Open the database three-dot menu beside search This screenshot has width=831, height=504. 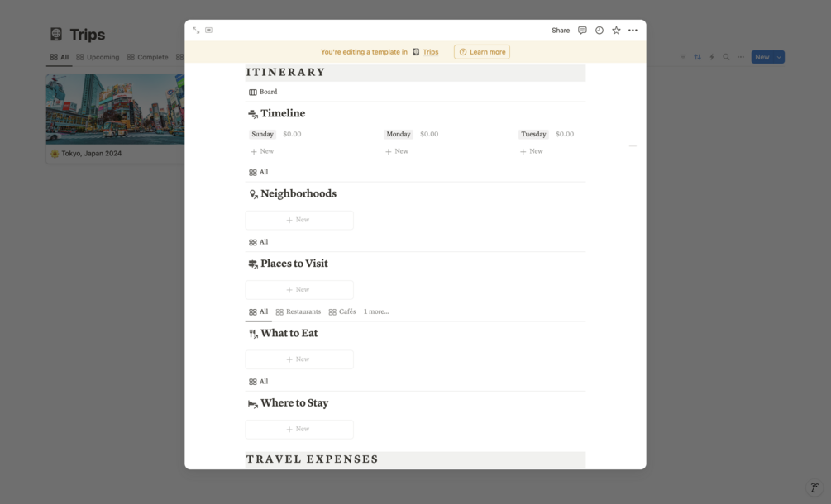(x=740, y=57)
